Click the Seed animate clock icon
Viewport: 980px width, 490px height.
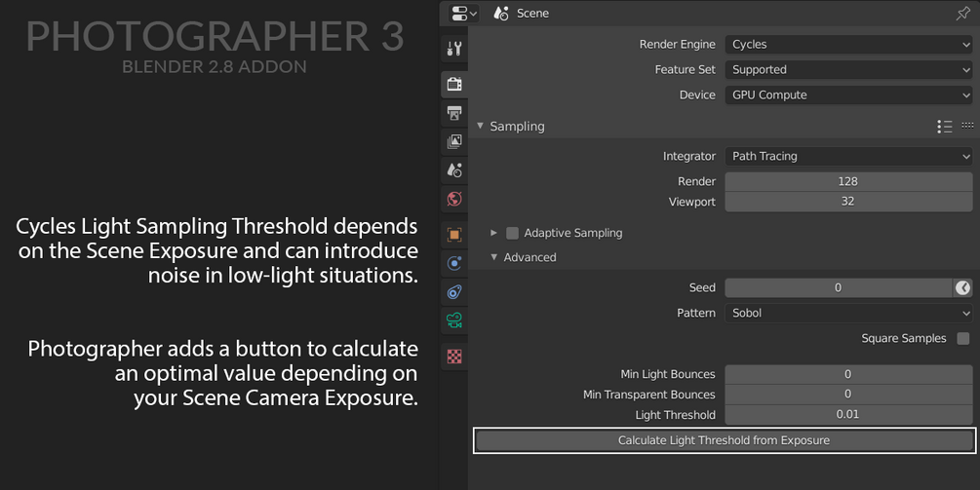pos(962,287)
